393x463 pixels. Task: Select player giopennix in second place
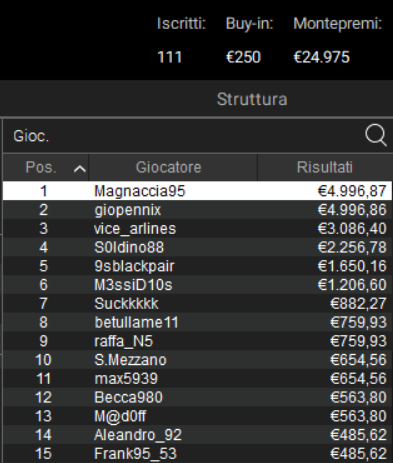(x=197, y=210)
